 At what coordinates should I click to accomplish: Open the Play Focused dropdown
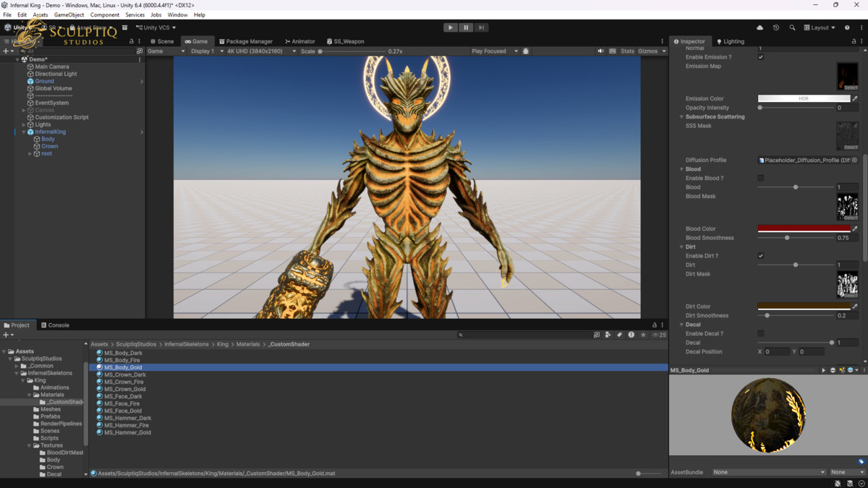(x=495, y=51)
